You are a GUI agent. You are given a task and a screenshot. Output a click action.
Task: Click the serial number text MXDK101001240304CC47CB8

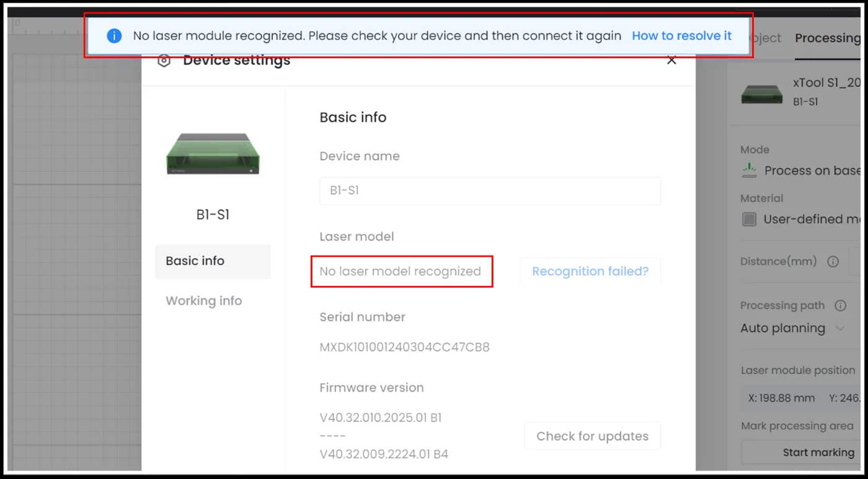[404, 347]
